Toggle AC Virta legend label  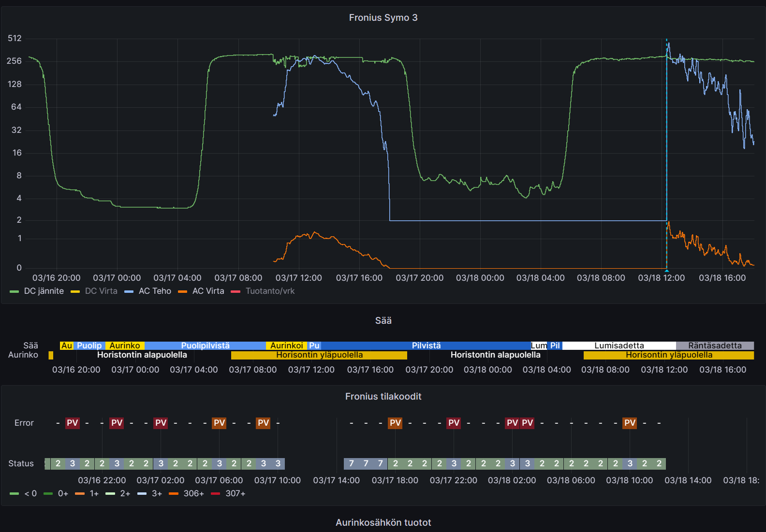tap(208, 291)
